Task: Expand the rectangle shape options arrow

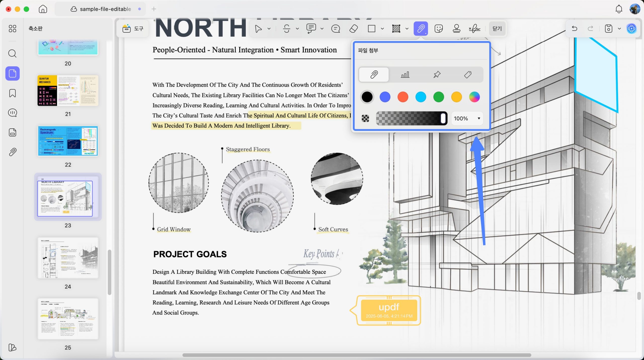Action: (x=382, y=29)
